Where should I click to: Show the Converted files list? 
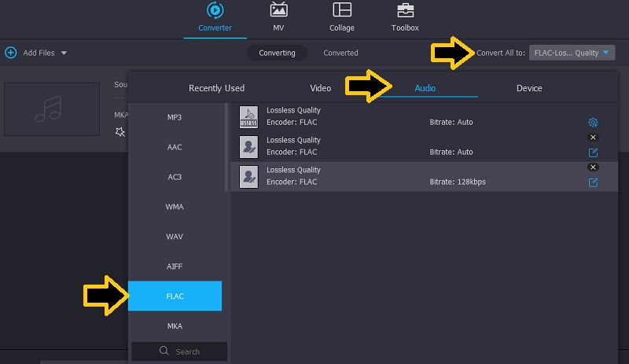[x=340, y=53]
